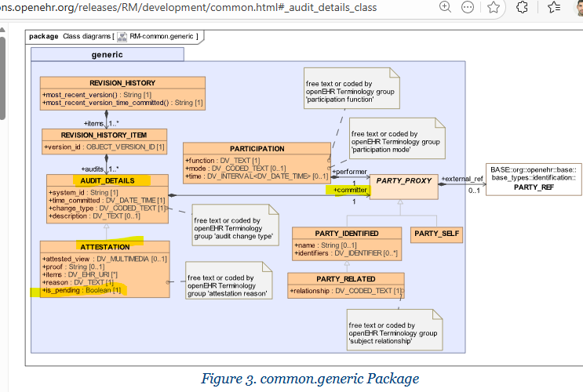Click the PARTY_RELATED class title
583x392 pixels.
[x=344, y=279]
